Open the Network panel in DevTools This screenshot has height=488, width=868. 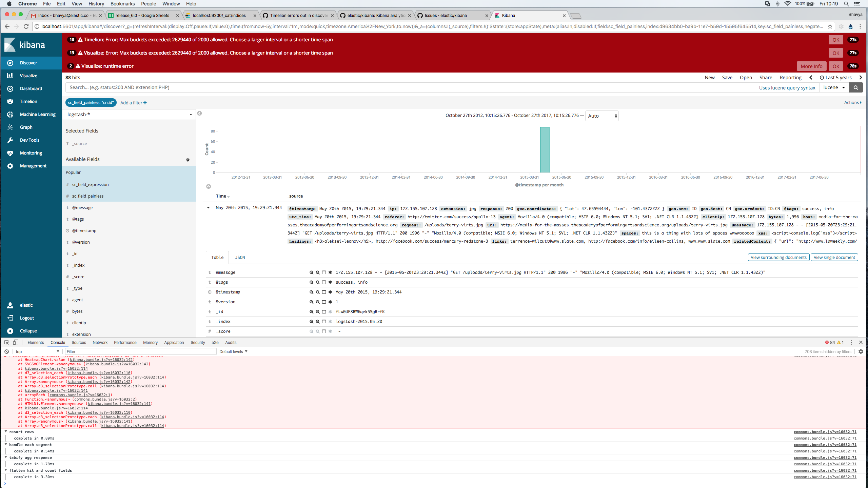(x=100, y=342)
